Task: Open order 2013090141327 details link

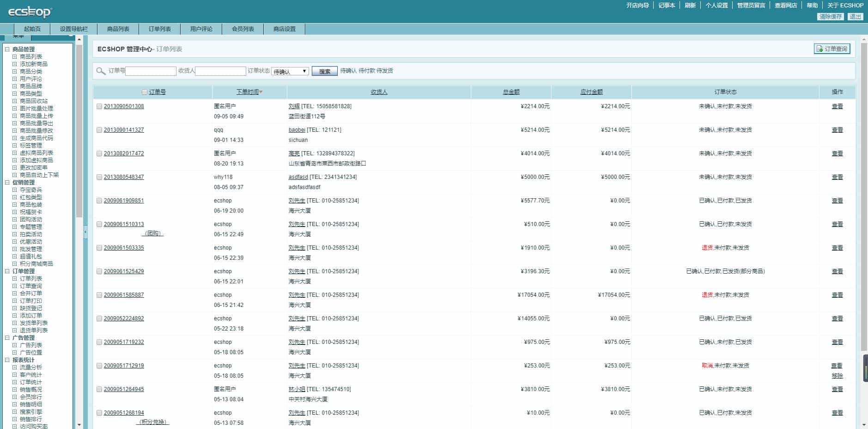Action: coord(123,129)
